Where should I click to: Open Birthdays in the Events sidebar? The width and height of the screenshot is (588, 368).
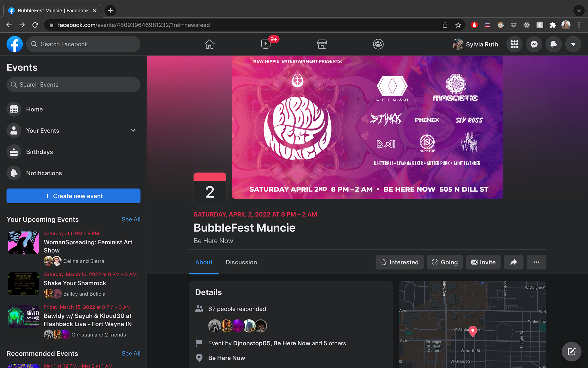pyautogui.click(x=73, y=152)
